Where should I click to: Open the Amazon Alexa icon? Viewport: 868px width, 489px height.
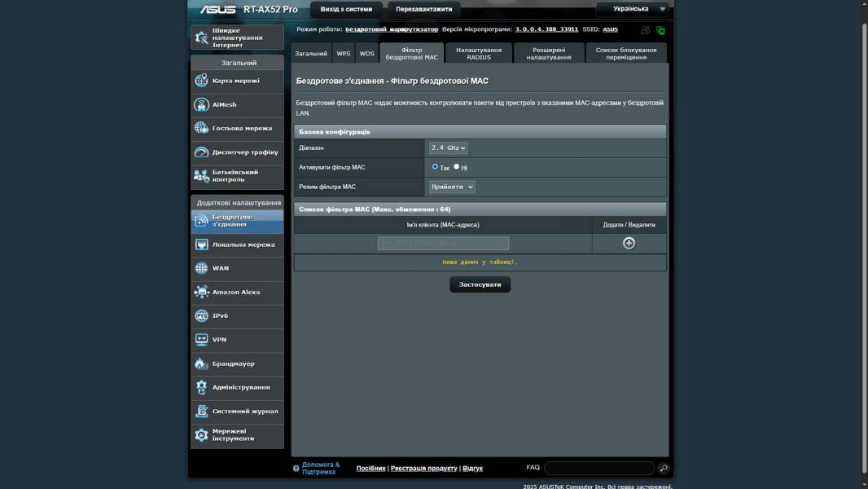point(202,292)
